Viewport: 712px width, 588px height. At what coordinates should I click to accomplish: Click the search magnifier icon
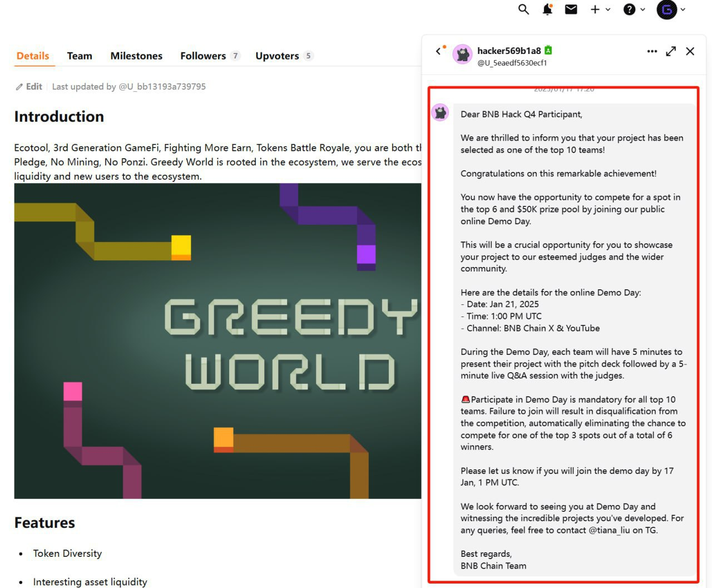pyautogui.click(x=523, y=9)
